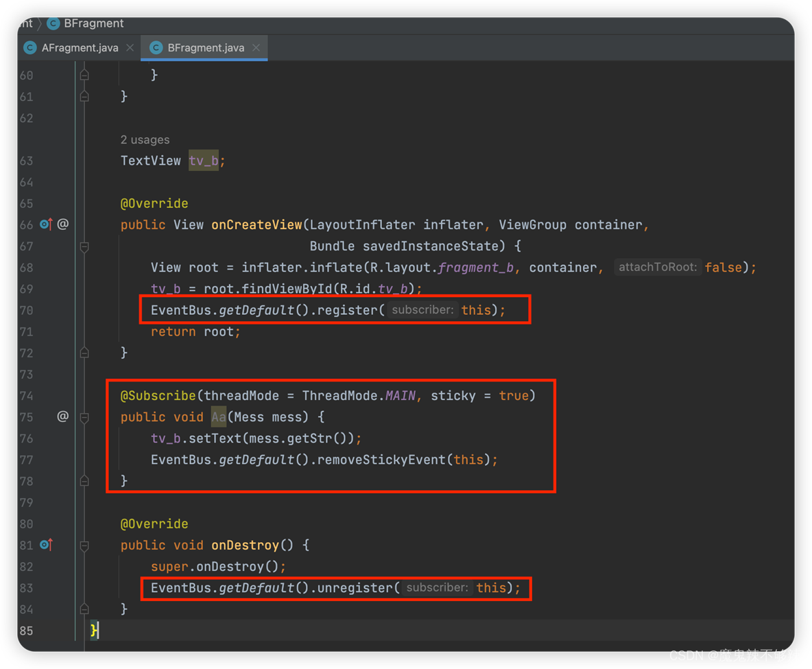Collapse the @Subscribe method body fold marker
Screen dimensions: 812x669
[84, 416]
